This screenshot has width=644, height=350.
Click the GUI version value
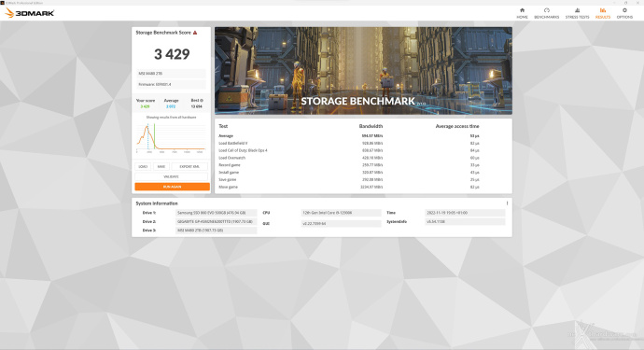tap(341, 223)
